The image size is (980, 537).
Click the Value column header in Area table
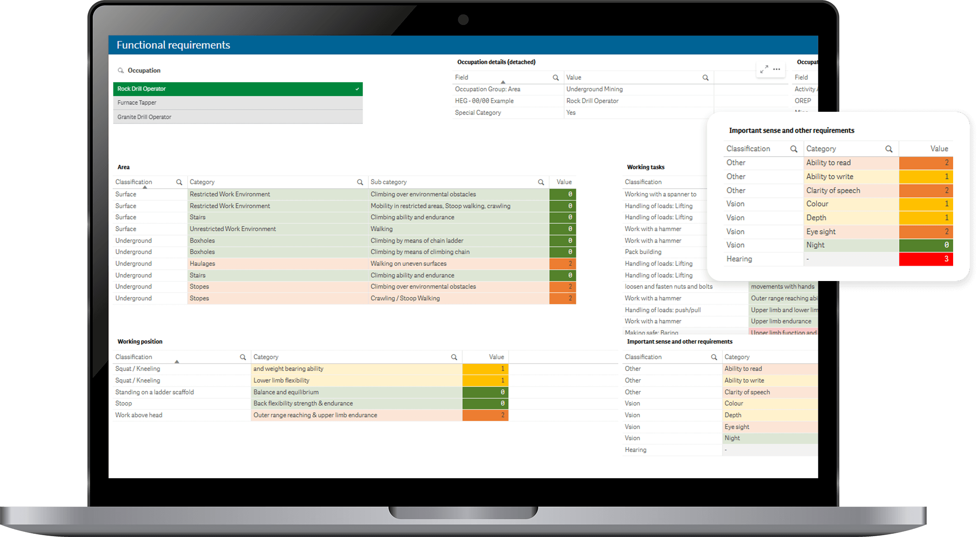[x=563, y=182]
